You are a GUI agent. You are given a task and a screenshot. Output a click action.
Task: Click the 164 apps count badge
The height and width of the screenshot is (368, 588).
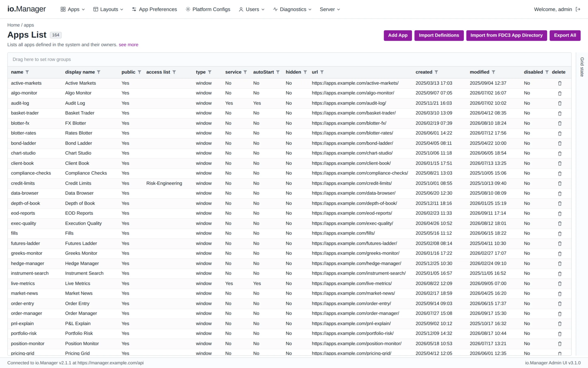tap(55, 35)
